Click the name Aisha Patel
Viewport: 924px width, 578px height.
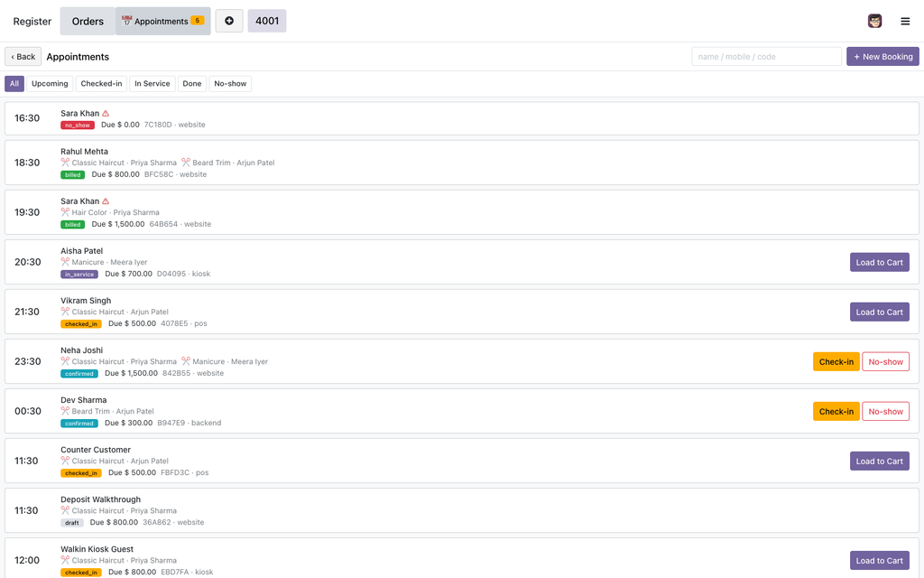click(81, 251)
